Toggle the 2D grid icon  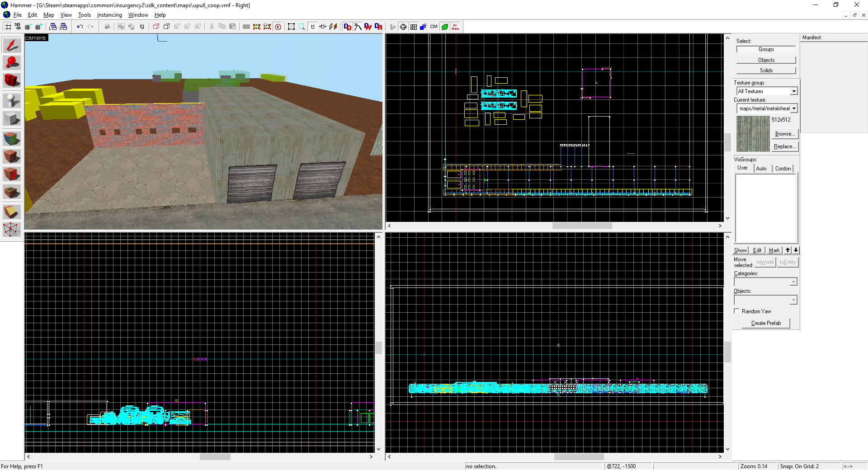pos(8,27)
